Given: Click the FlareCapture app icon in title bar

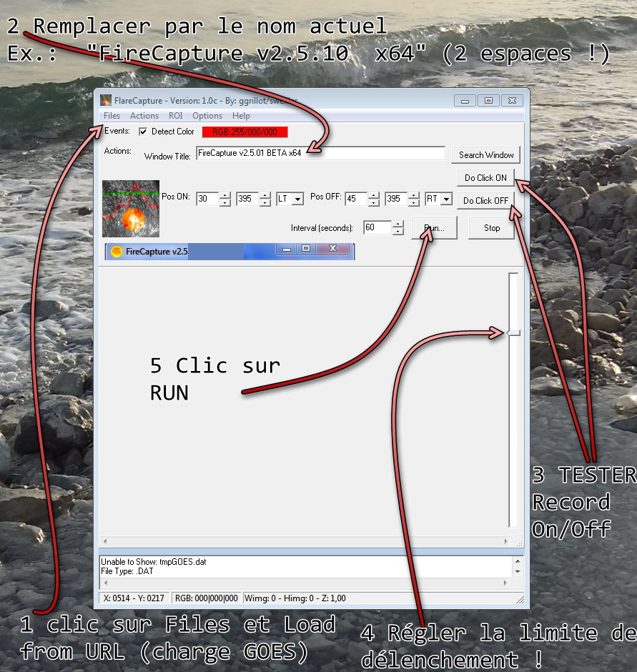Looking at the screenshot, I should pos(106,100).
